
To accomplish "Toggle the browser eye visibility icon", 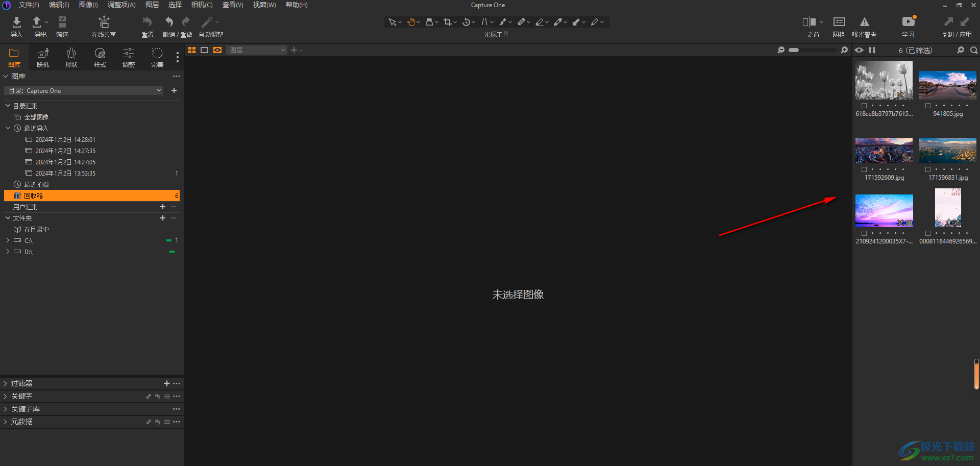I will point(859,50).
